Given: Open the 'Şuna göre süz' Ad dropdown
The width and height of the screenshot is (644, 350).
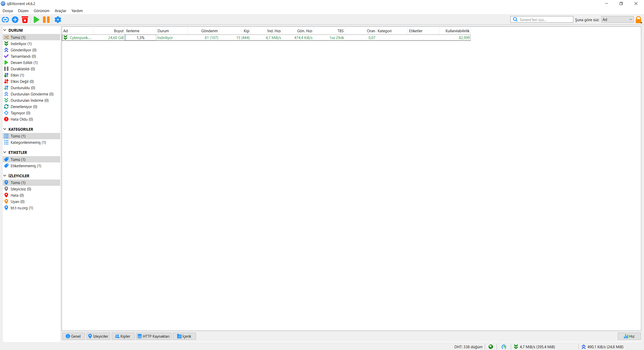Looking at the screenshot, I should (x=617, y=20).
